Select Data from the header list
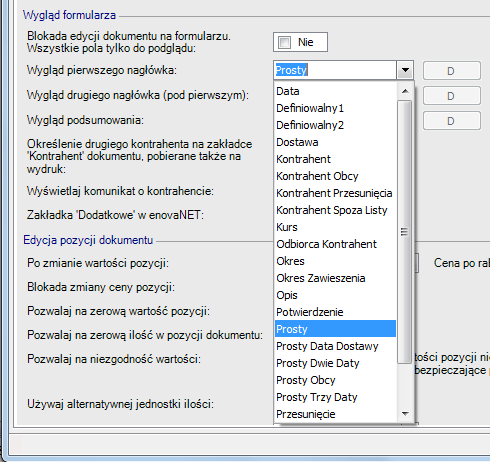The height and width of the screenshot is (462, 490). tap(335, 91)
